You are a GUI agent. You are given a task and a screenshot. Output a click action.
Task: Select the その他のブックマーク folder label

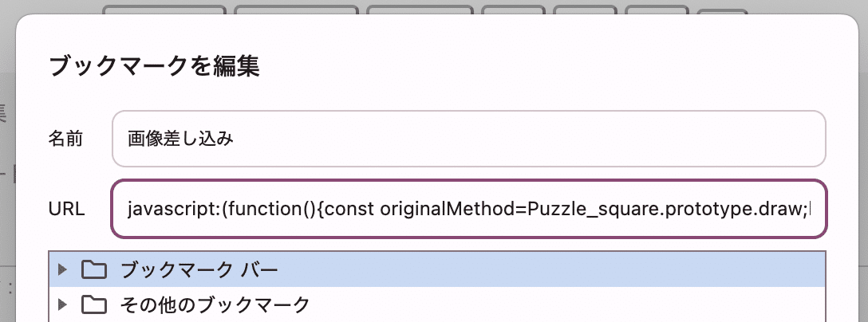click(214, 304)
